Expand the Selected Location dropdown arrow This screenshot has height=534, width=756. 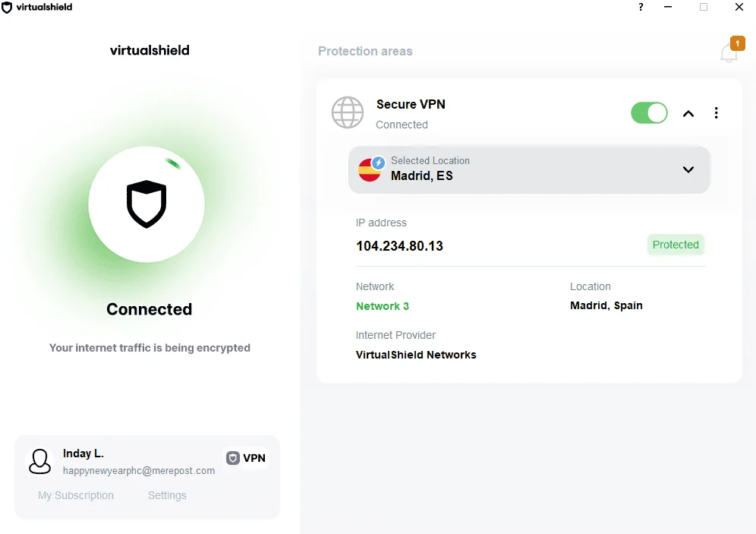click(688, 169)
